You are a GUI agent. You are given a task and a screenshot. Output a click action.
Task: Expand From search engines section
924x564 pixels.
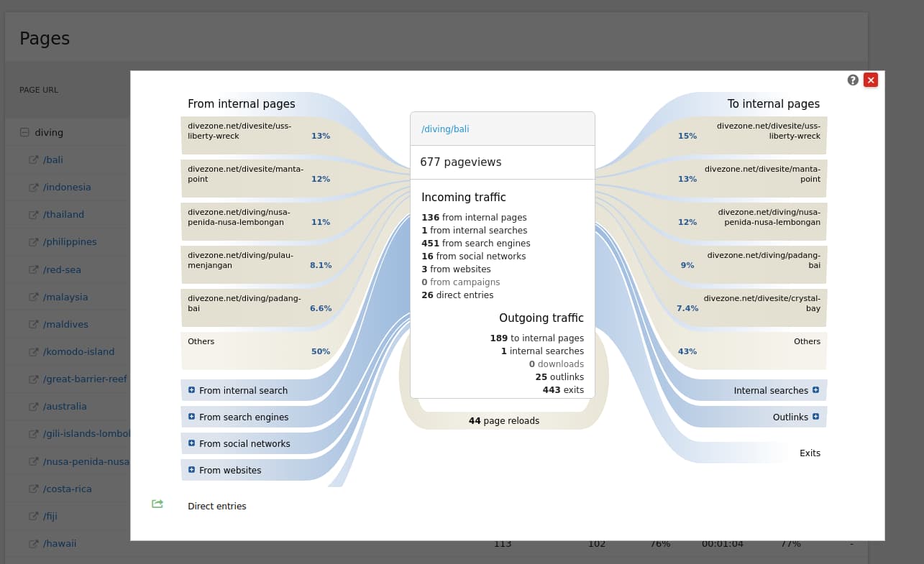(x=191, y=417)
